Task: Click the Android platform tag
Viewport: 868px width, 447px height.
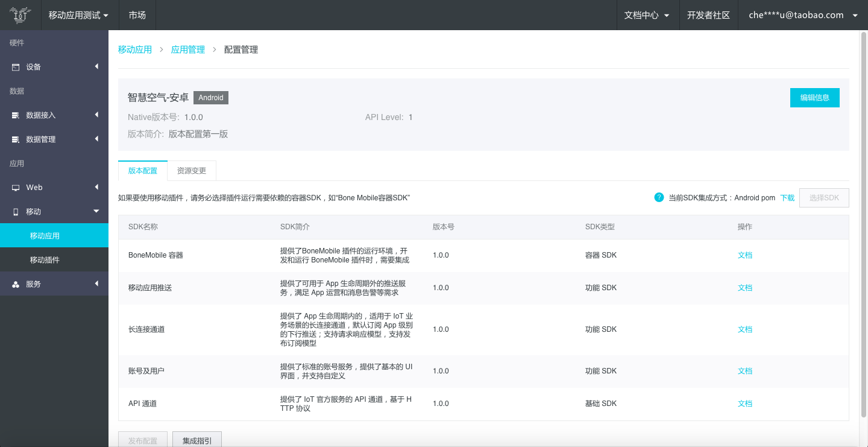Action: point(211,98)
